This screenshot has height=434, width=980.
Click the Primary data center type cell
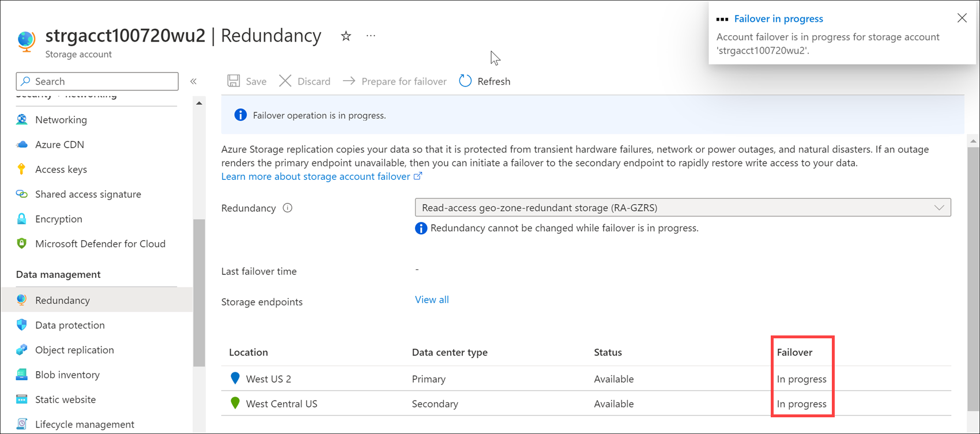click(x=428, y=379)
